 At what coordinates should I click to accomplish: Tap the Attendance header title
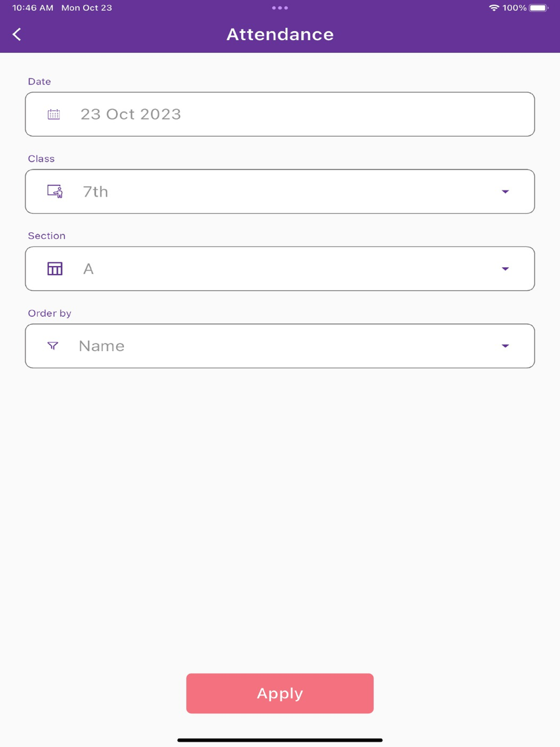click(280, 34)
